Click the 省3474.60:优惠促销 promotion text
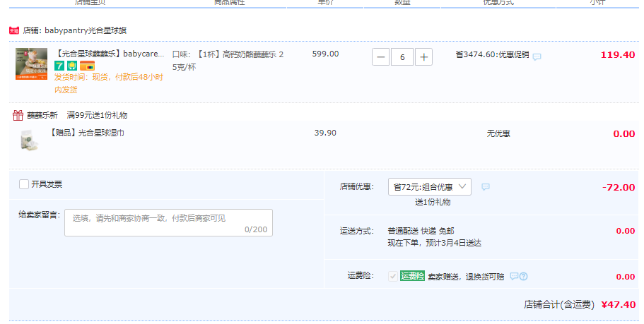 click(492, 54)
